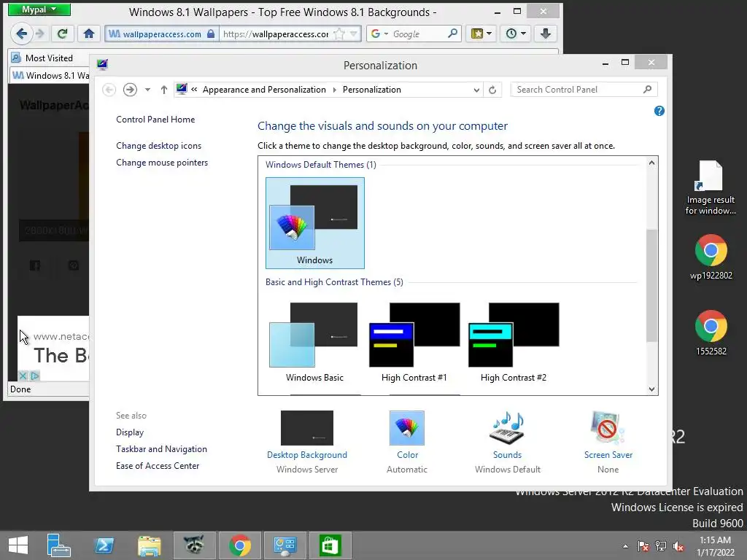
Task: Open Server Manager from taskbar
Action: (58, 545)
